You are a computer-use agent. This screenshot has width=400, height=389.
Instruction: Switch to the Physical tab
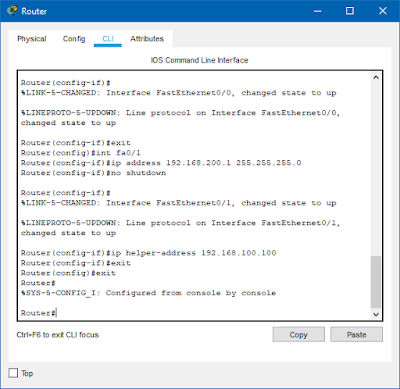pyautogui.click(x=32, y=39)
